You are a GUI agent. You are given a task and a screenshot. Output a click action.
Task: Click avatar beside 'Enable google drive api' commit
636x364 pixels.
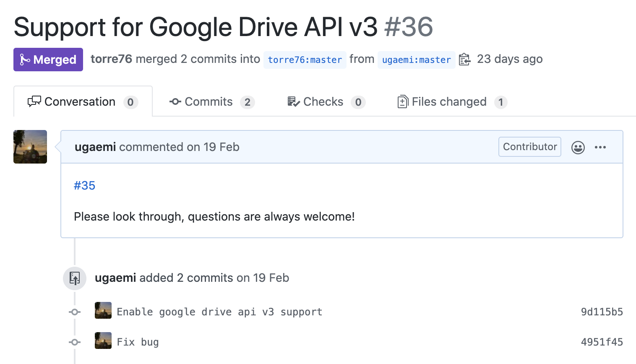tap(103, 310)
